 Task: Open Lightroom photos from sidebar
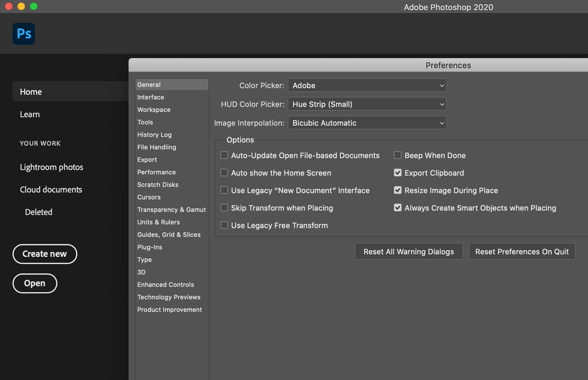[x=52, y=167]
